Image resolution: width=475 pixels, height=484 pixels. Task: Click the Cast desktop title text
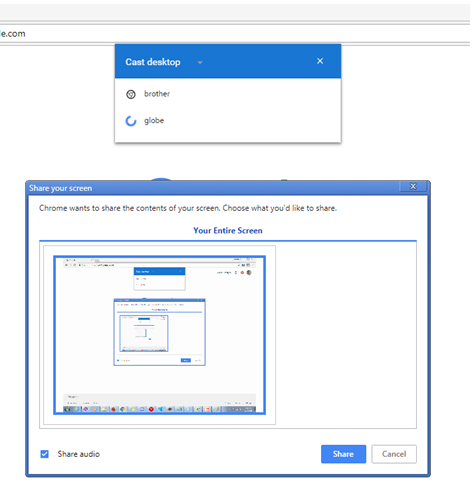[153, 62]
